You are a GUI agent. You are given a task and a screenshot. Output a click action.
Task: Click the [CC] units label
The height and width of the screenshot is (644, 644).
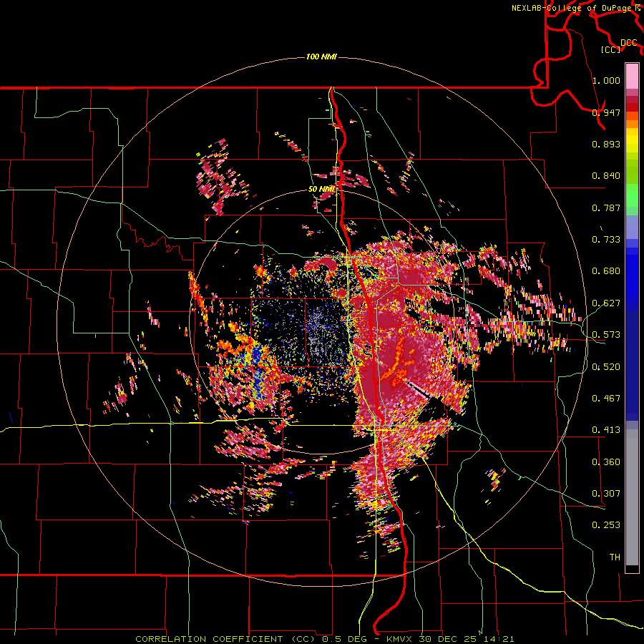coord(610,49)
